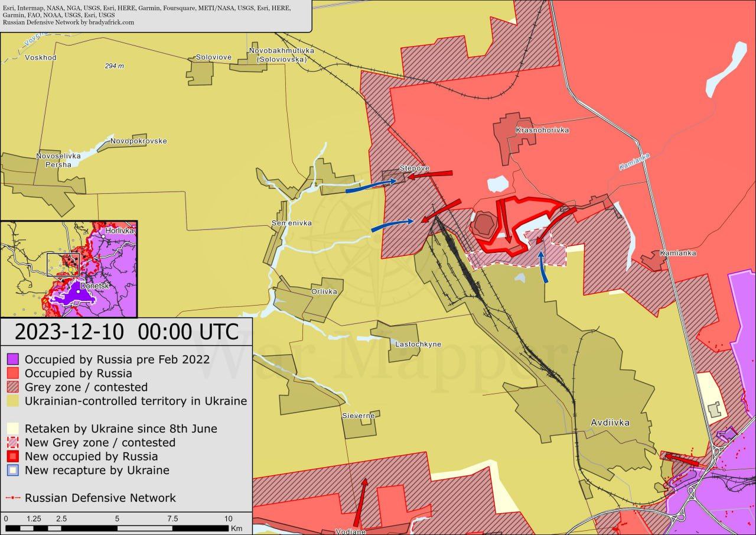Click the hatched Grey zone legend symbol
The width and height of the screenshot is (756, 535).
pos(12,387)
